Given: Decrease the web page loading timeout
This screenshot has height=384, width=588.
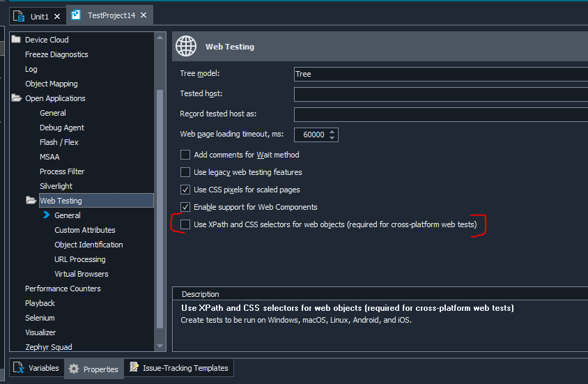Looking at the screenshot, I should pos(332,138).
